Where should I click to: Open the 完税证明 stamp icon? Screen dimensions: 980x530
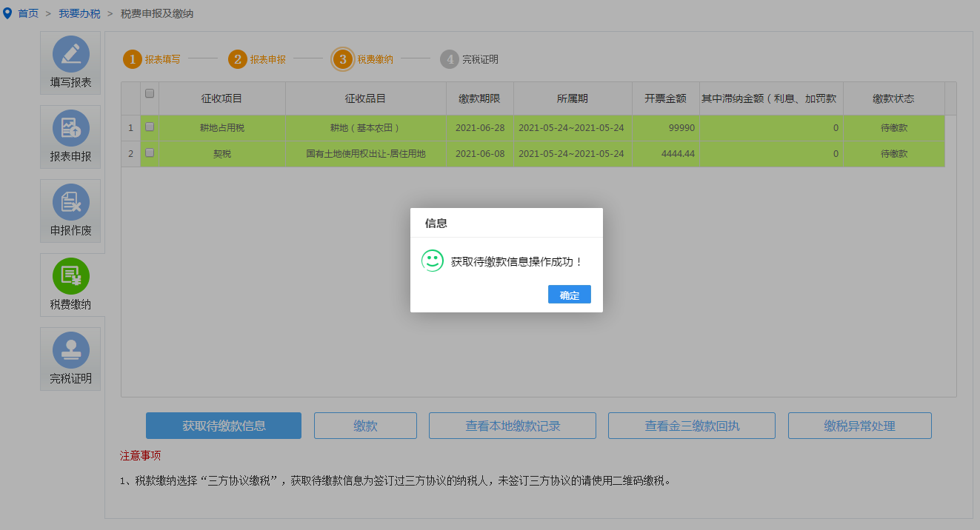coord(71,350)
